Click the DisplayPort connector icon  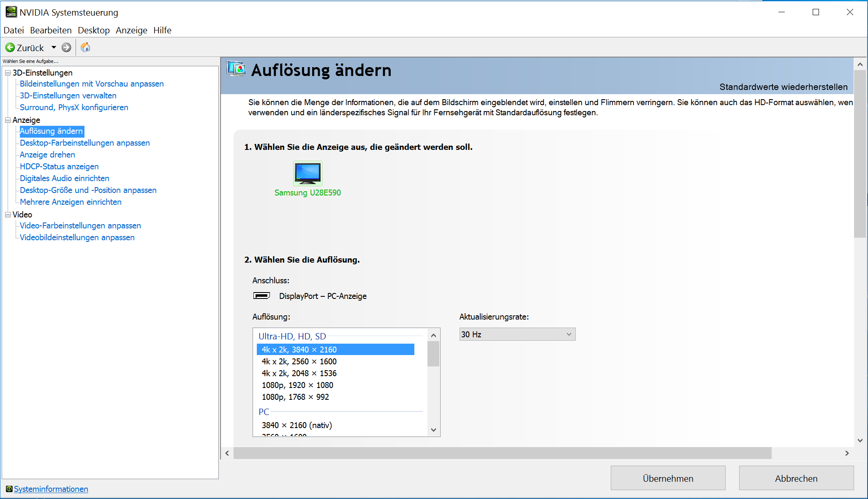[261, 296]
